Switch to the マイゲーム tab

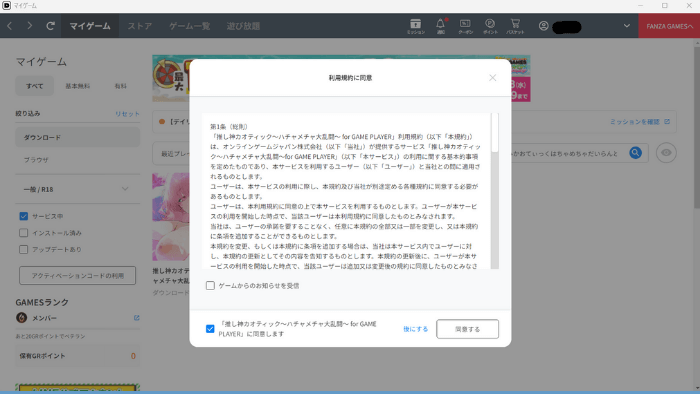coord(90,26)
